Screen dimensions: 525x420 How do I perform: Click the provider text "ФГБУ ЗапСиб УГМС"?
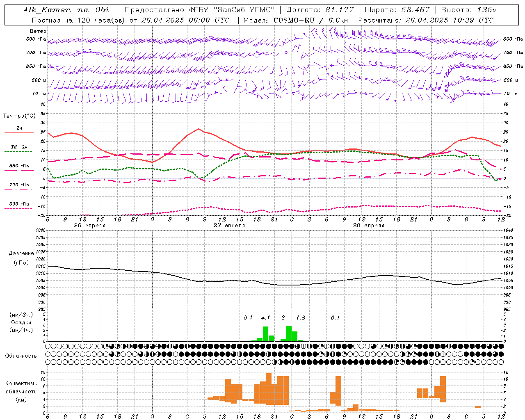[x=232, y=10]
